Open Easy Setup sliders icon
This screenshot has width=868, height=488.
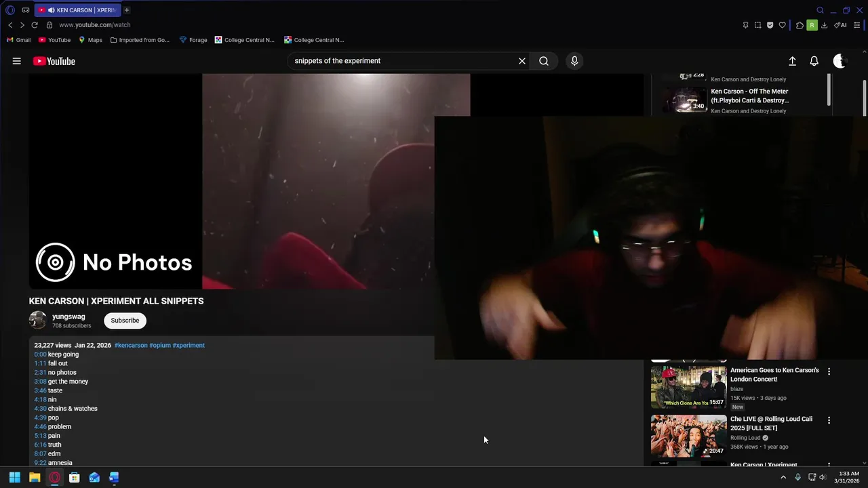tap(857, 25)
